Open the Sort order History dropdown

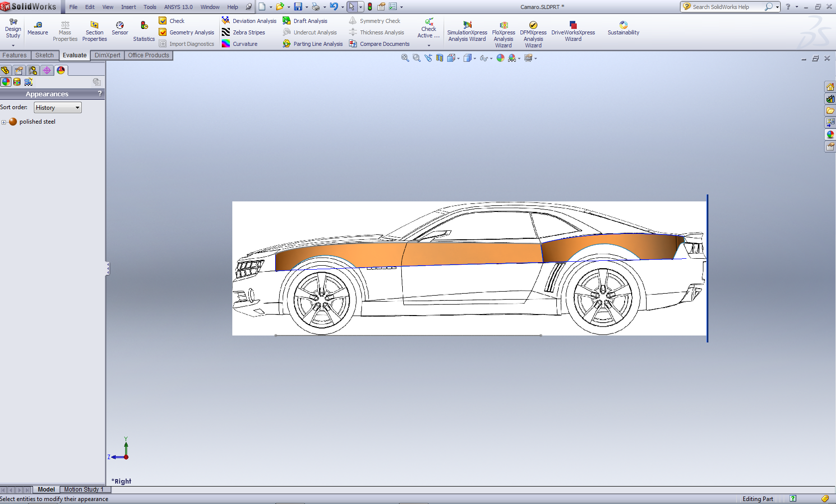57,108
